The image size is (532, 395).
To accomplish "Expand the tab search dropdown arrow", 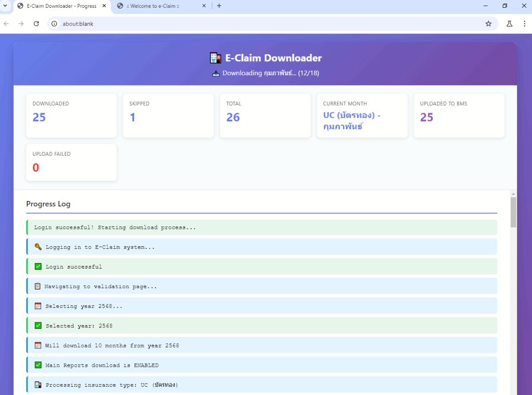I will pos(5,6).
